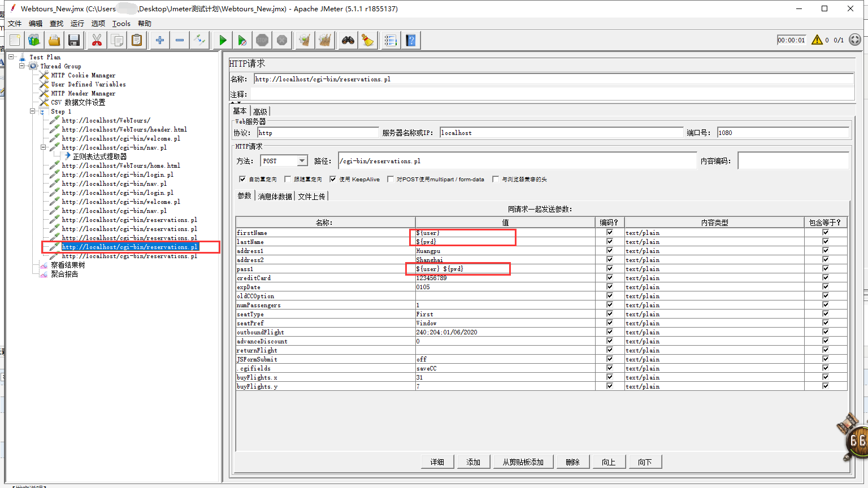Click the Clear All double broom icon

click(325, 40)
